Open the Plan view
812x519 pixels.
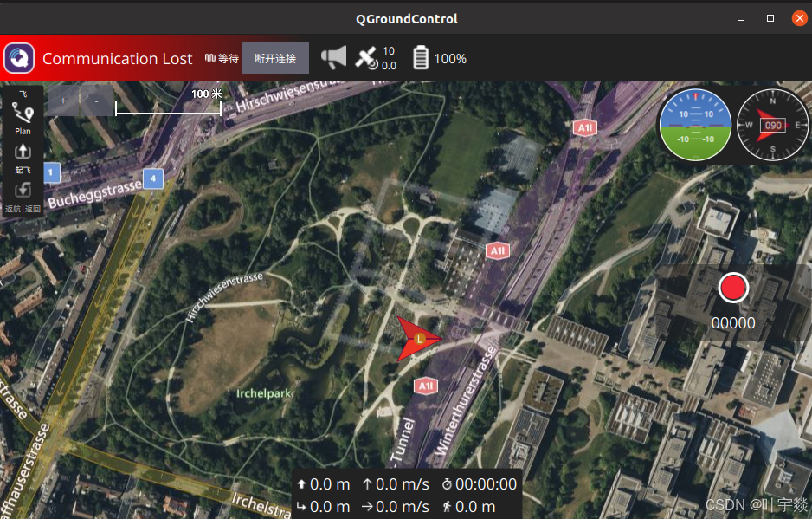pos(23,118)
